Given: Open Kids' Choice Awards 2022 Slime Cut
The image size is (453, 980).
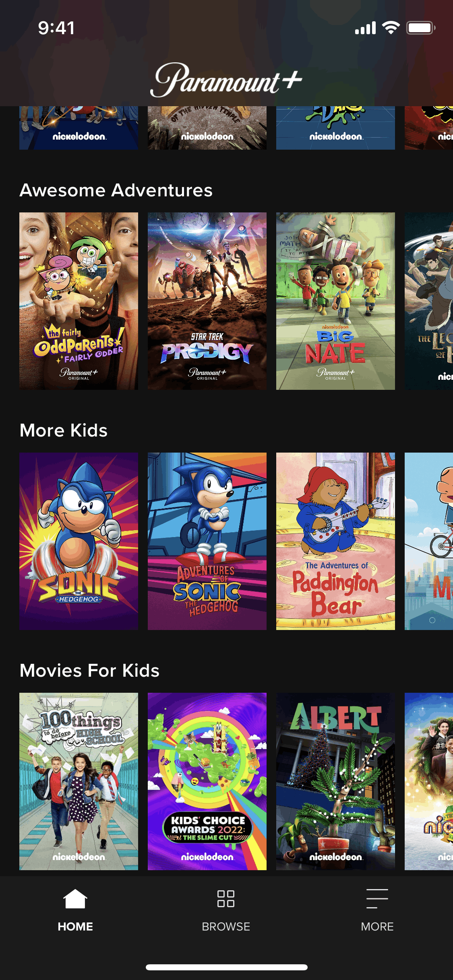Looking at the screenshot, I should tap(207, 781).
